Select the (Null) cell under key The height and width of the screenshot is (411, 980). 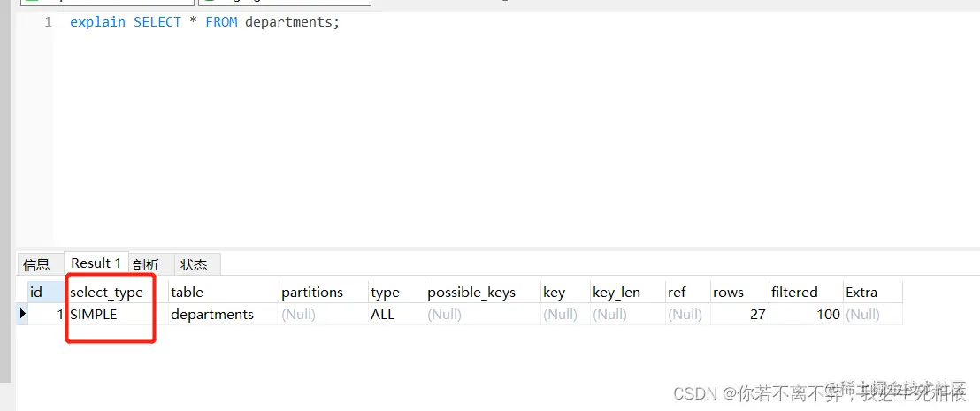565,314
